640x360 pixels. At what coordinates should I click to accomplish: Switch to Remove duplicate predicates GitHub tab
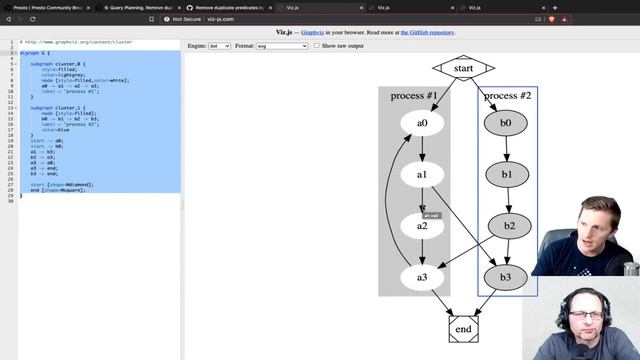coord(229,8)
